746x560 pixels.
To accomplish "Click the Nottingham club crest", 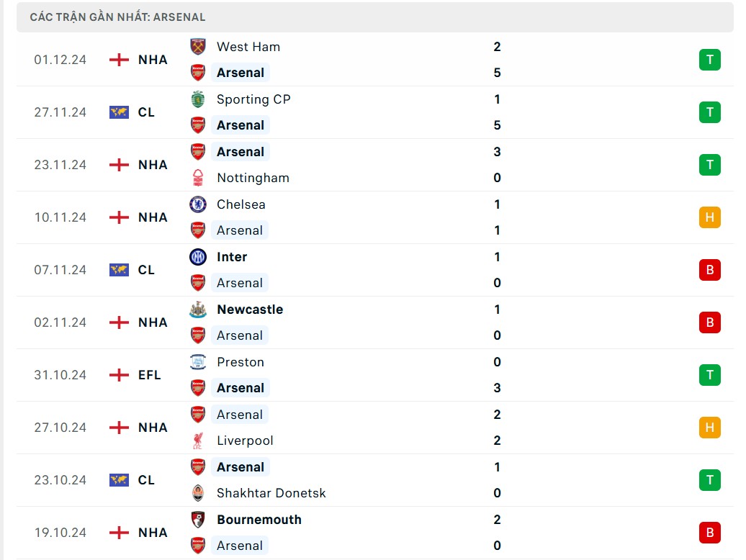I will coord(197,178).
